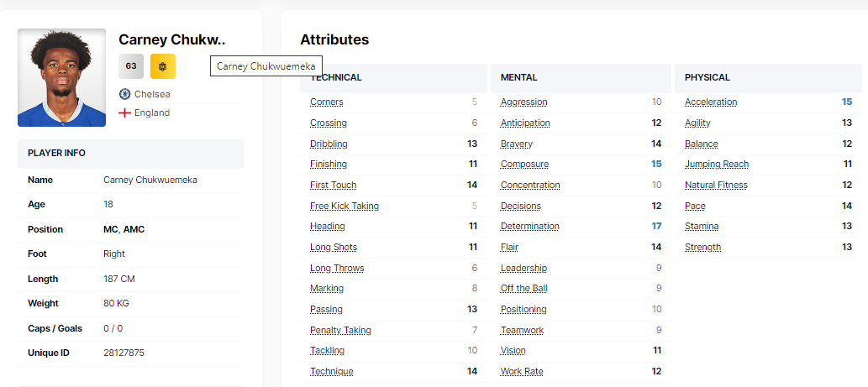The height and width of the screenshot is (387, 868).
Task: Select the Dribbling attribute label
Action: [x=329, y=144]
